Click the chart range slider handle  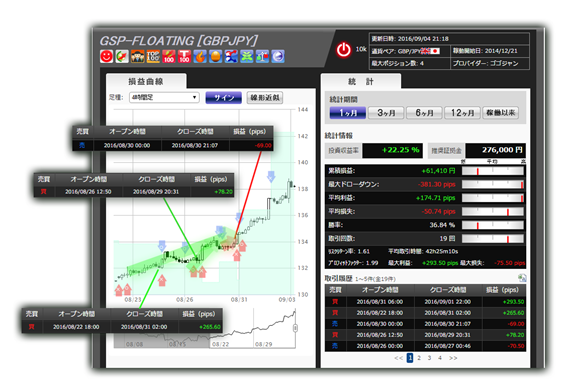(295, 328)
